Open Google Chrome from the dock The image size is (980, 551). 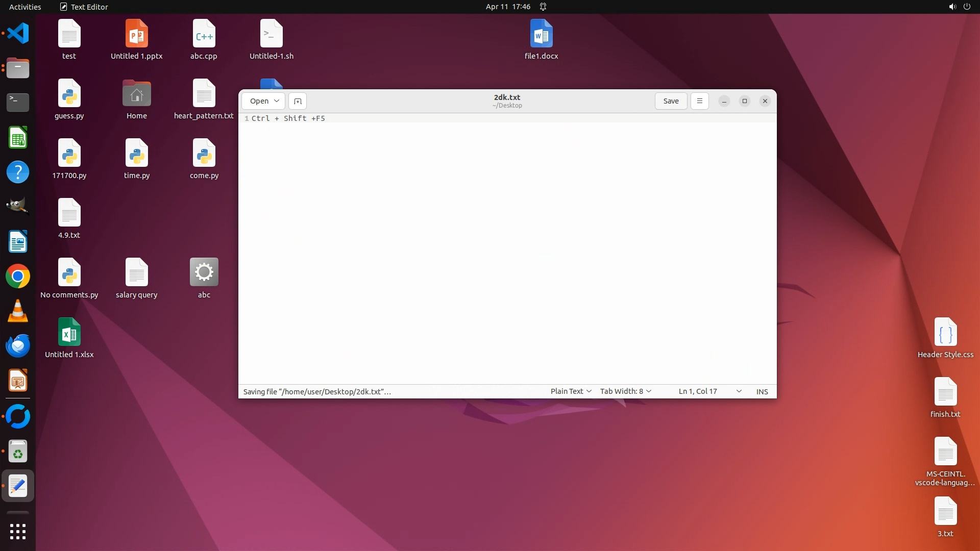(18, 277)
